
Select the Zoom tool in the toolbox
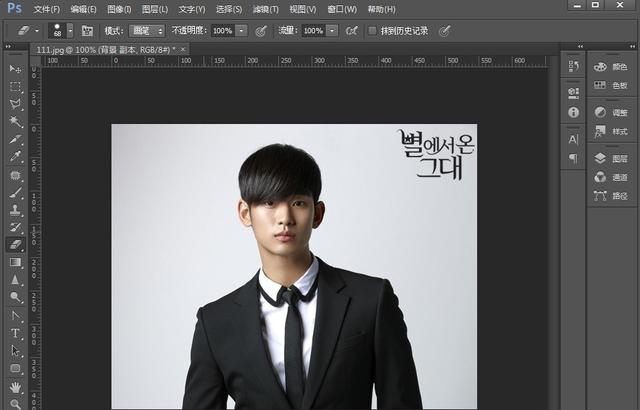point(15,403)
